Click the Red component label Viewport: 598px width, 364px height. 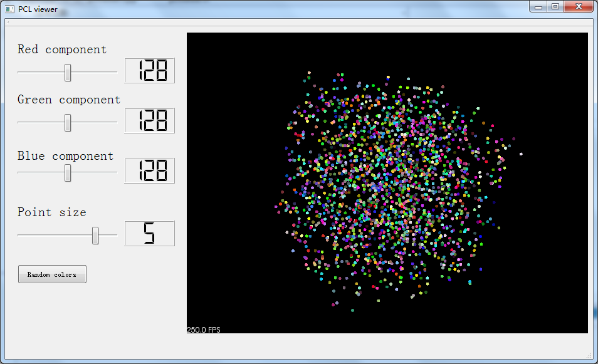(x=62, y=49)
